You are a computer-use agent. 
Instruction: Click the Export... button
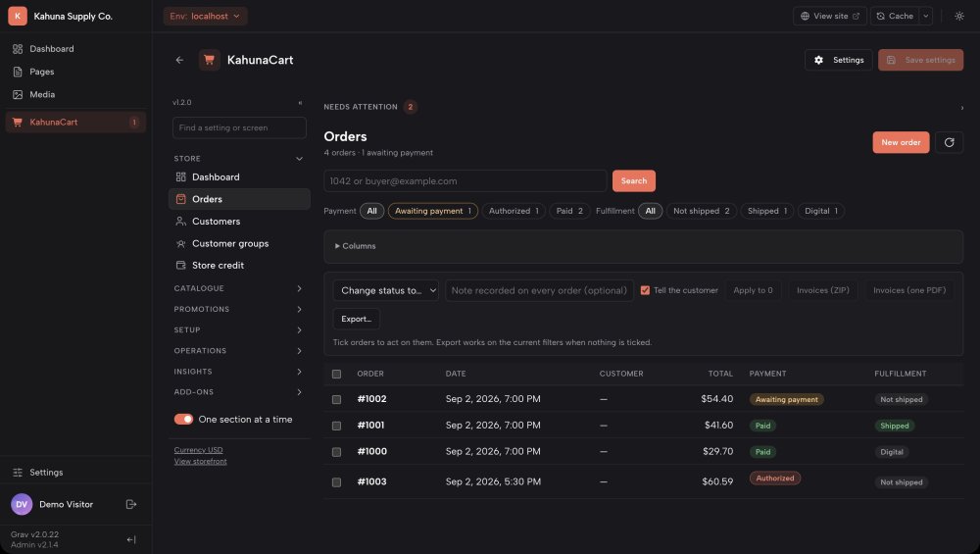click(357, 319)
